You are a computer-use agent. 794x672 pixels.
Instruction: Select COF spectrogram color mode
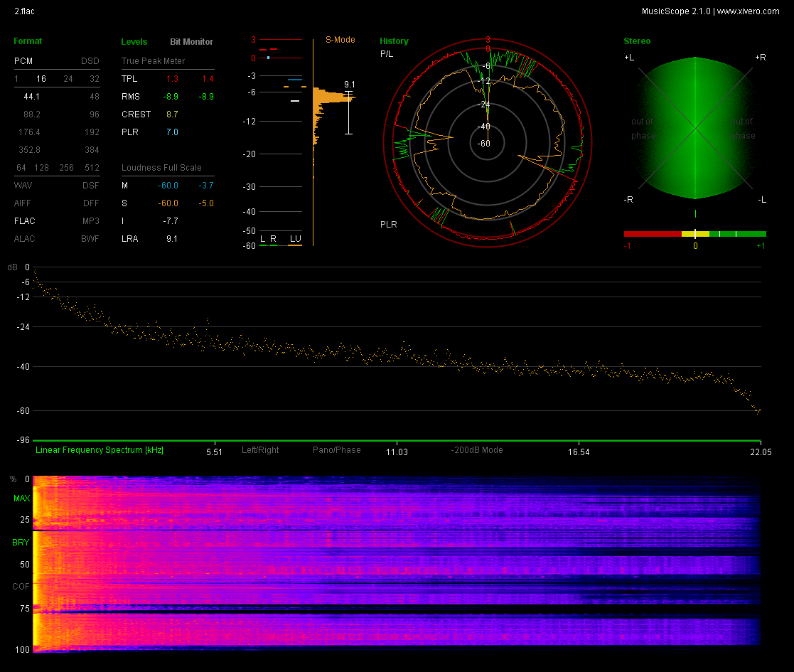(x=21, y=587)
